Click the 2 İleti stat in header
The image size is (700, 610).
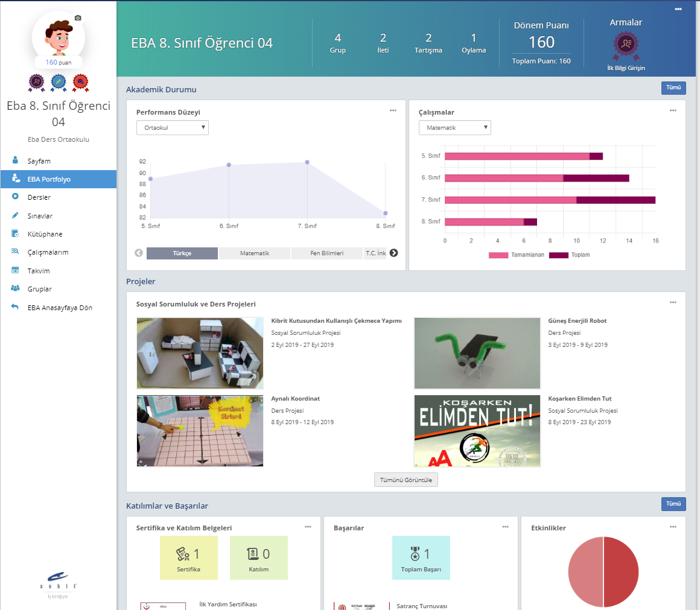[x=383, y=43]
